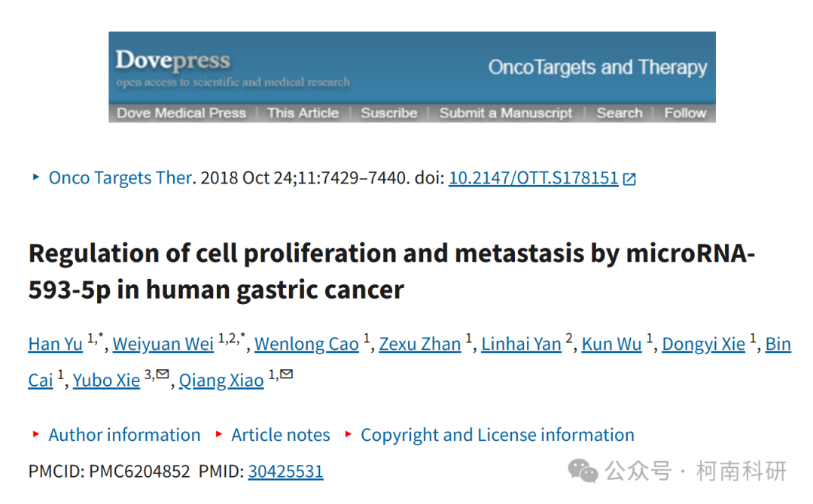Click the envelope icon beside Qiang Xiao
Image resolution: width=813 pixels, height=504 pixels.
click(x=286, y=373)
